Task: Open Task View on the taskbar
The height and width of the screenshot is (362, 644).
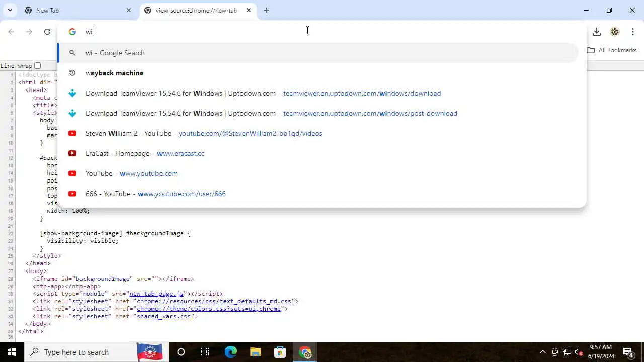Action: click(x=205, y=352)
